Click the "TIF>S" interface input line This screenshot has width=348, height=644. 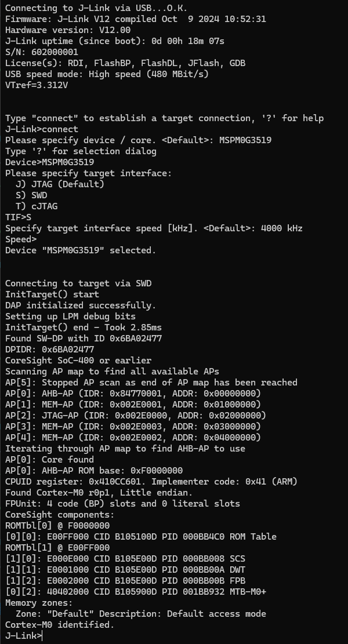19,217
